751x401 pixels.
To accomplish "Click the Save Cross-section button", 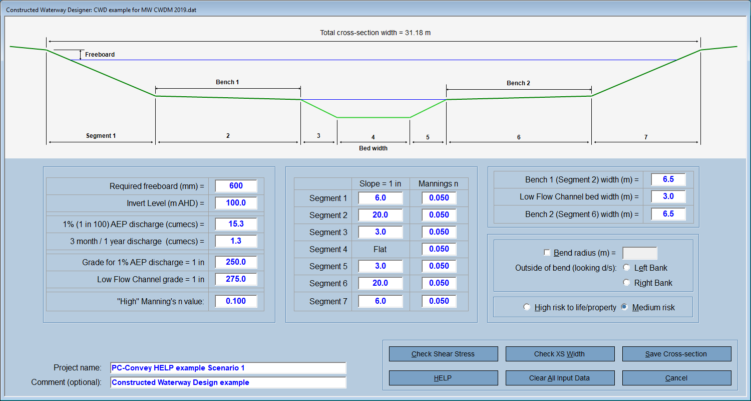I will (x=676, y=354).
